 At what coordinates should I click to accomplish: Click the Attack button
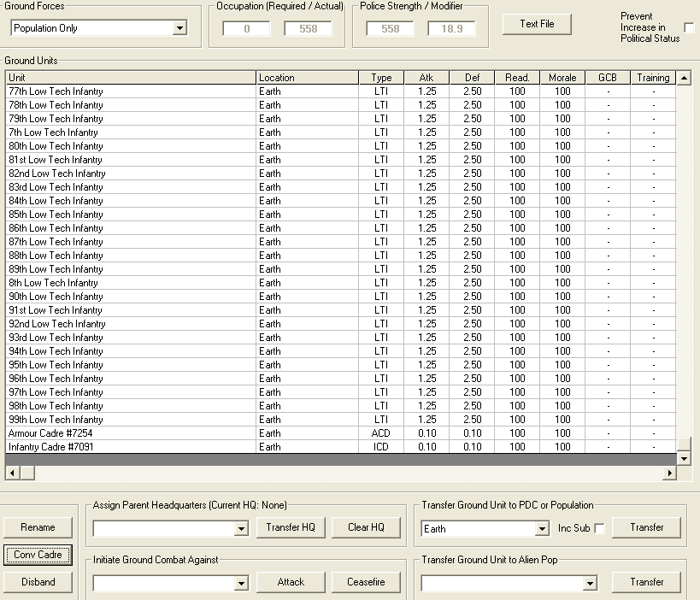tap(291, 582)
